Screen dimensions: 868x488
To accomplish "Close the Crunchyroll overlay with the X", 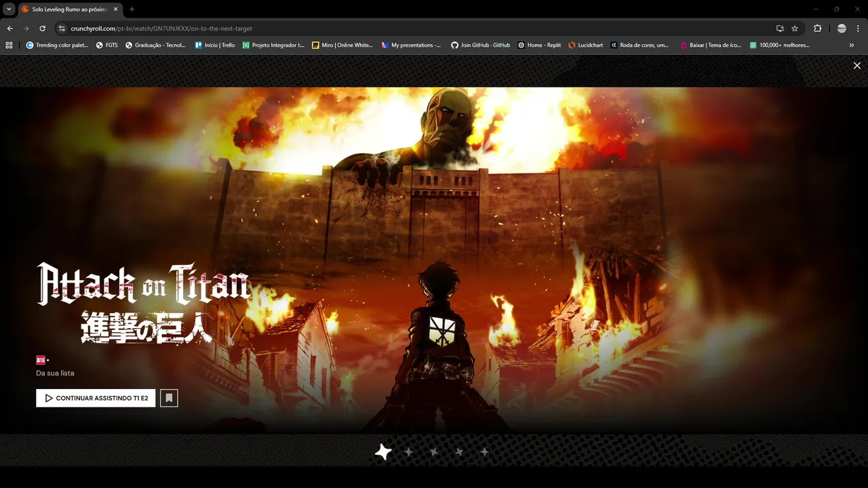I will click(857, 66).
